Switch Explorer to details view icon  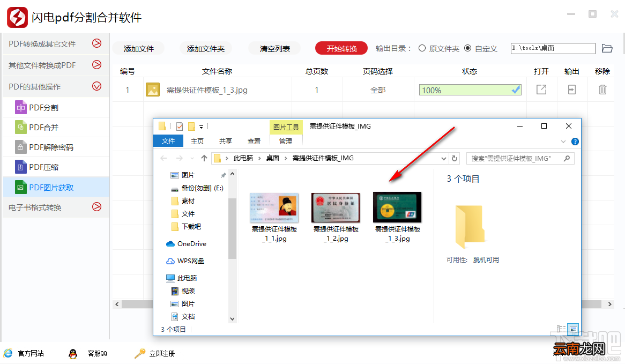[561, 329]
